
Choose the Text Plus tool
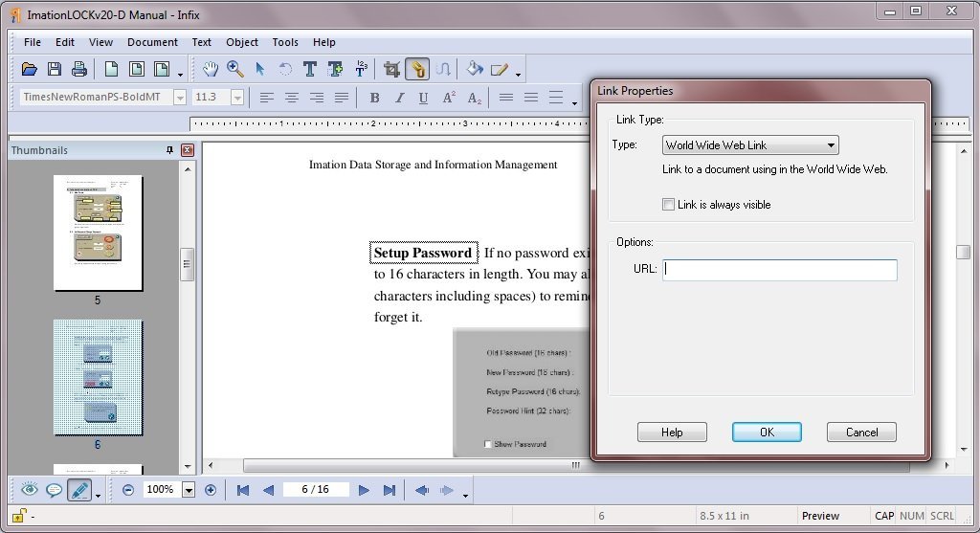click(335, 69)
